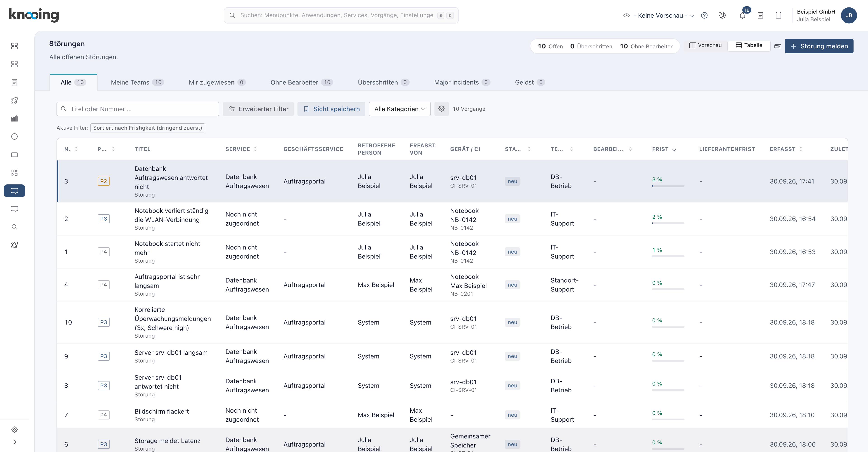
Task: Toggle dark mode moon icon
Action: [722, 16]
